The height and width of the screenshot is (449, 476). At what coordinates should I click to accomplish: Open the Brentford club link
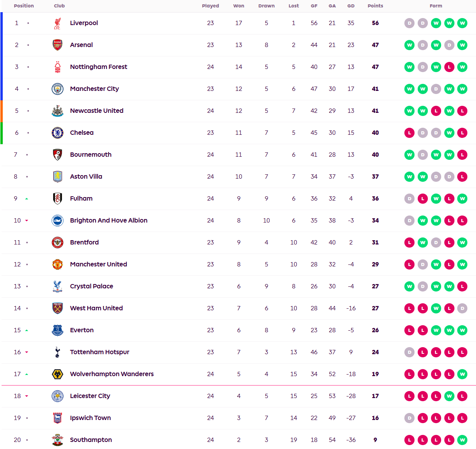click(84, 243)
